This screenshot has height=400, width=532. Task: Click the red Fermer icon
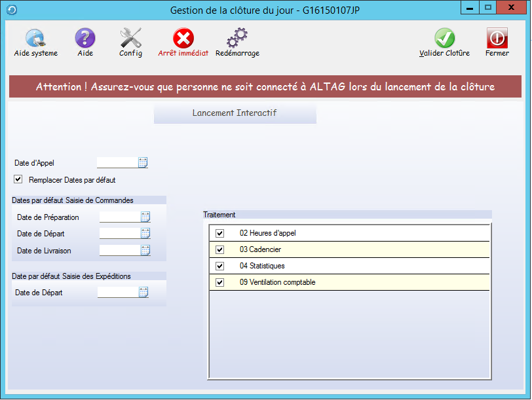497,38
